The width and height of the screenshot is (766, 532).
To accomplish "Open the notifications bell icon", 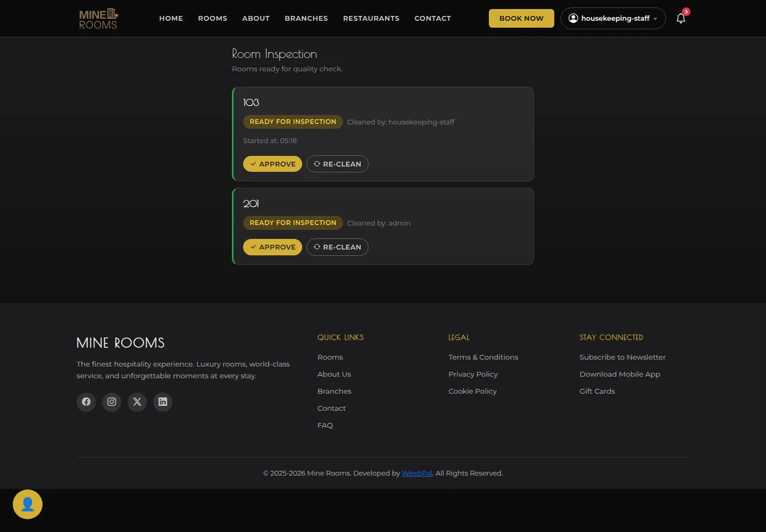I will point(681,18).
